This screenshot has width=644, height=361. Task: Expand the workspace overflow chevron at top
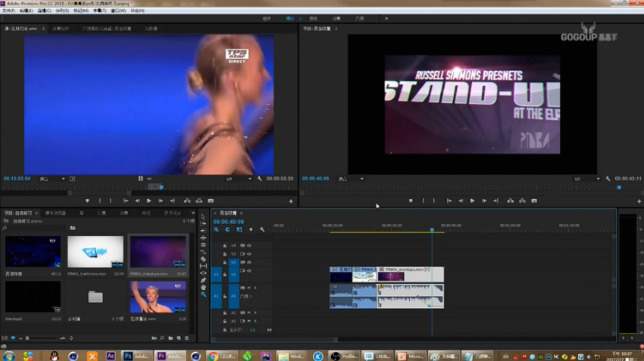(386, 18)
